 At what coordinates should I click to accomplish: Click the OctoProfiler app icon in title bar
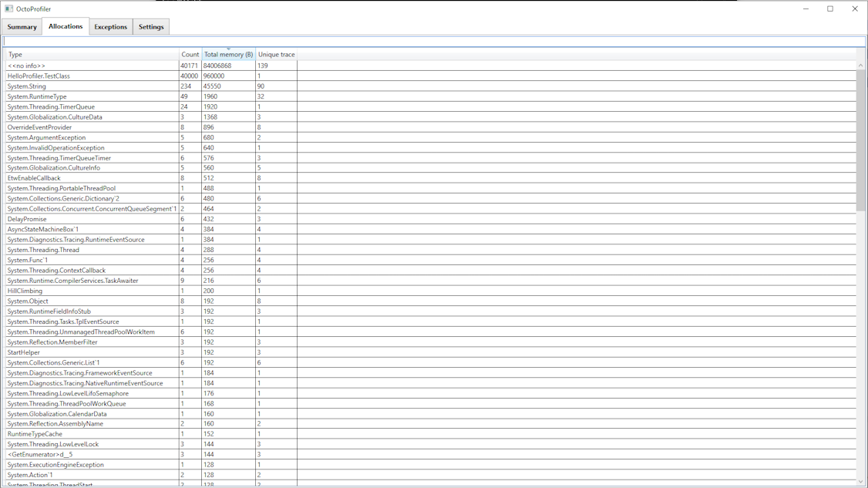pyautogui.click(x=8, y=8)
